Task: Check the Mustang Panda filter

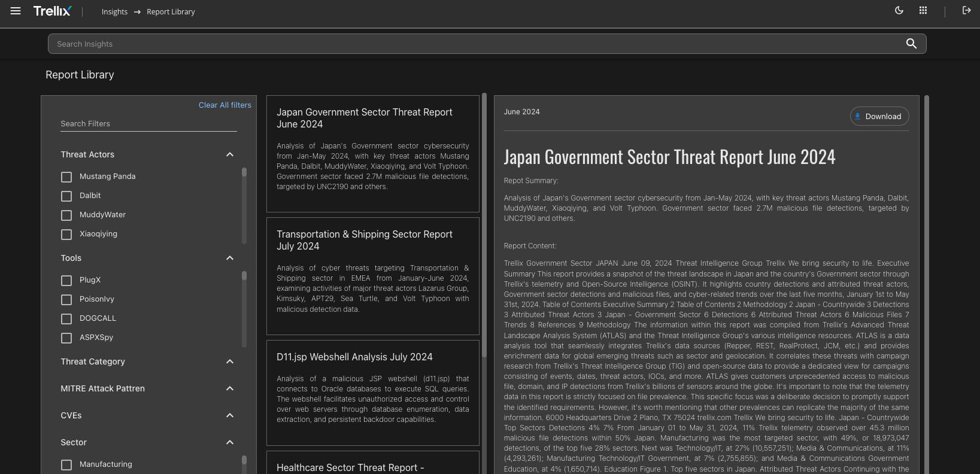Action: 66,177
